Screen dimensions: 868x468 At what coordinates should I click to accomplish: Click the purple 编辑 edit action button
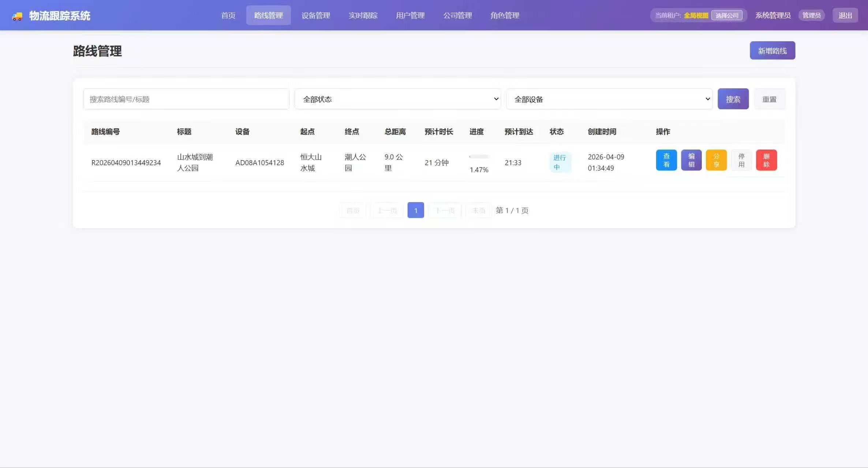691,160
